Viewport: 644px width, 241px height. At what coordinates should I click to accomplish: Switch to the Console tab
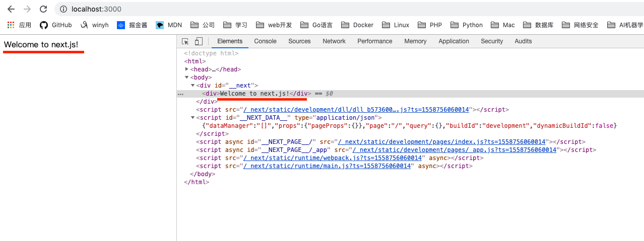(265, 41)
